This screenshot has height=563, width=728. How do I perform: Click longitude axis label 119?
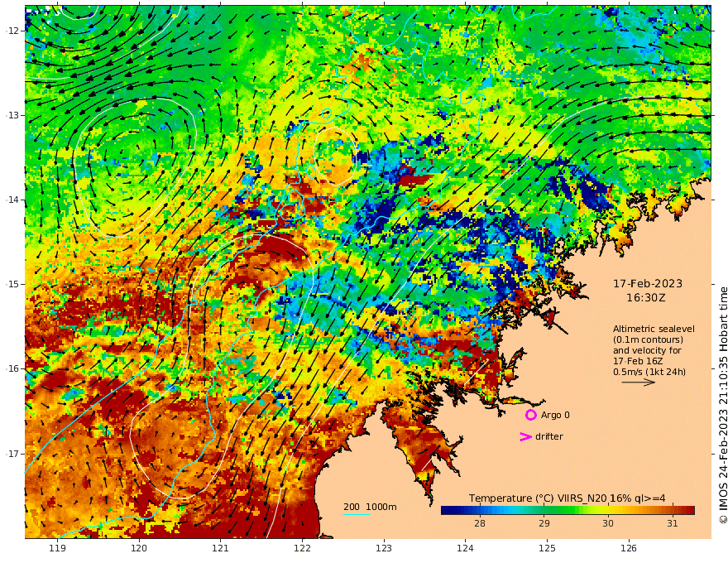[x=58, y=549]
